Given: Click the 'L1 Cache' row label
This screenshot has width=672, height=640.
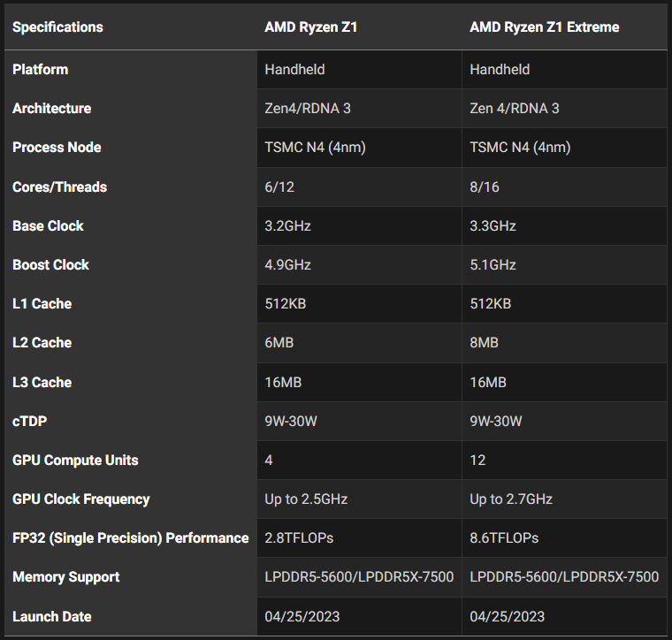Looking at the screenshot, I should (42, 304).
